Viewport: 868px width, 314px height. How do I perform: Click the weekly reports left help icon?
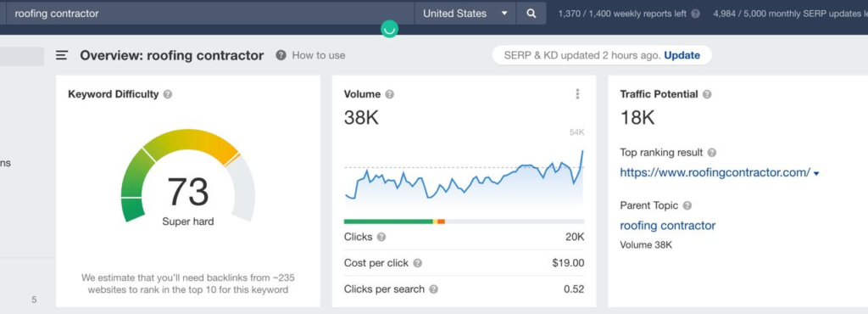click(696, 14)
